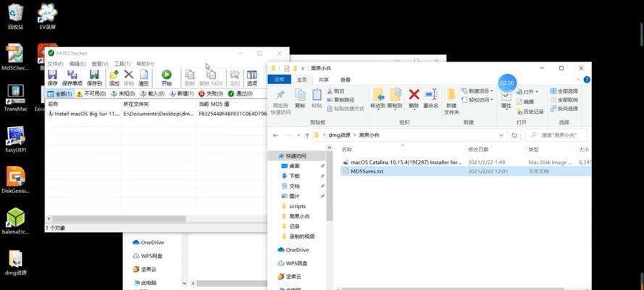Open the 帮助(H) menu in Md5Checker
The height and width of the screenshot is (290, 644).
(x=145, y=64)
